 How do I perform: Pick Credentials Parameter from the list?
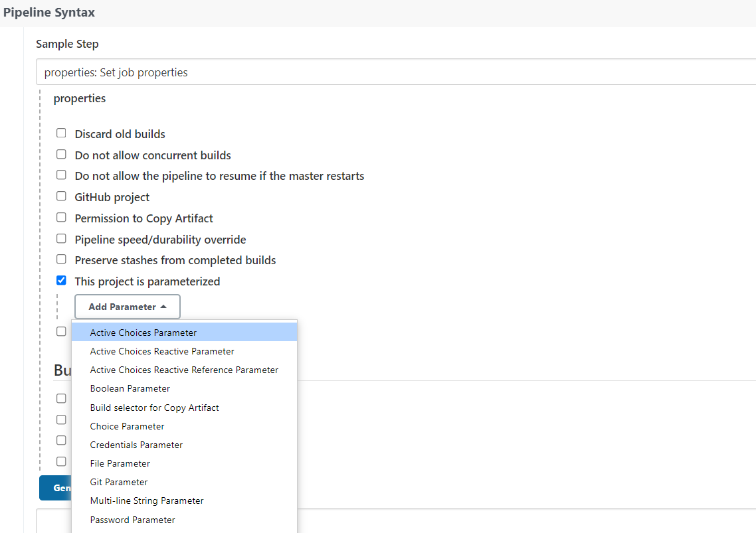click(136, 445)
